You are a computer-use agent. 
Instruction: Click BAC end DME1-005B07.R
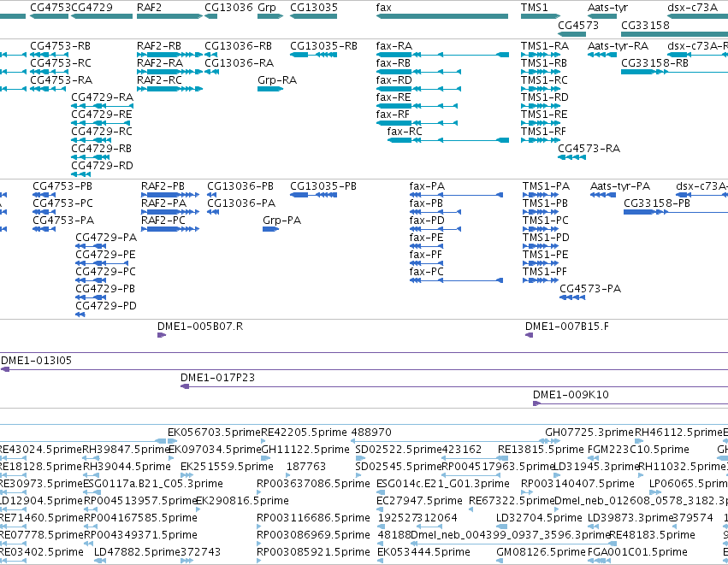[x=162, y=335]
